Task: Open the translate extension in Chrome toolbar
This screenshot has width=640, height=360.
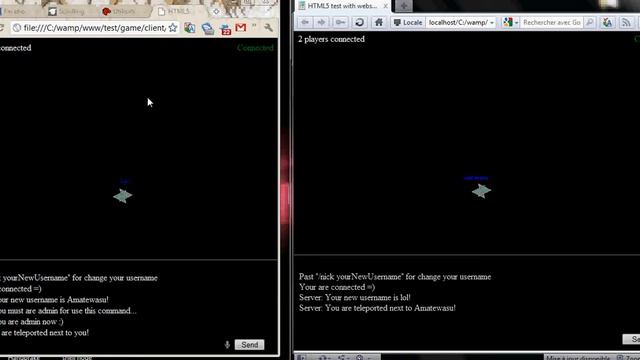Action: coord(190,28)
